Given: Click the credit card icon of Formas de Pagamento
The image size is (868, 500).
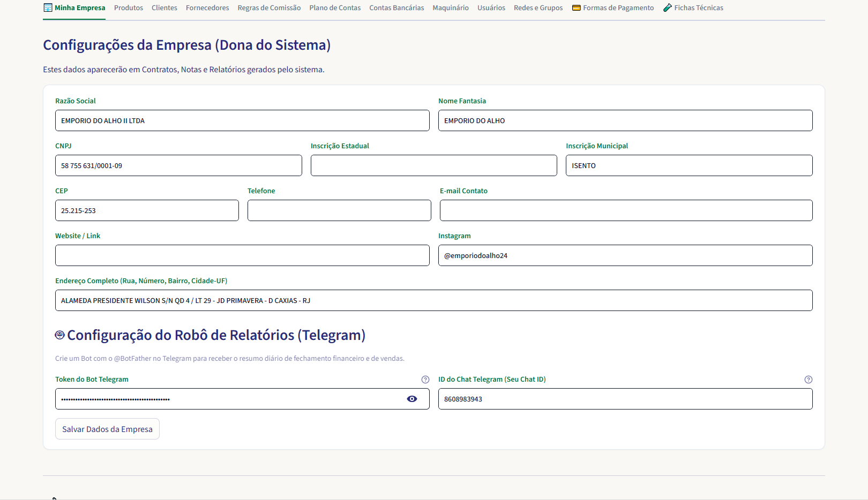Looking at the screenshot, I should click(x=577, y=8).
